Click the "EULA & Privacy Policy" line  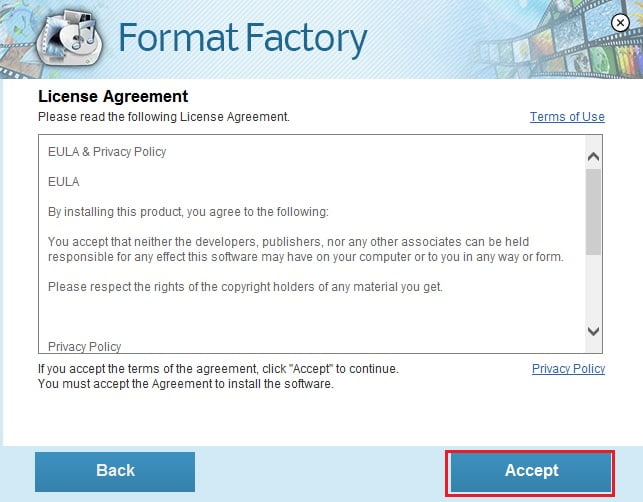tap(107, 152)
